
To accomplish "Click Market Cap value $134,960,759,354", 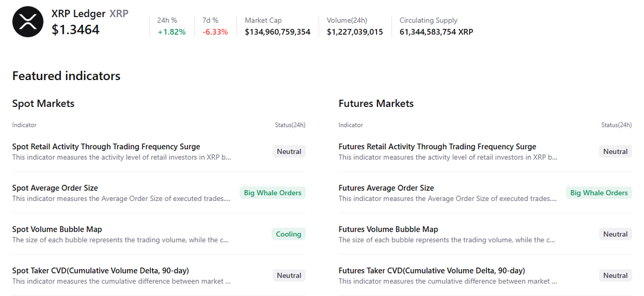I will click(x=278, y=32).
